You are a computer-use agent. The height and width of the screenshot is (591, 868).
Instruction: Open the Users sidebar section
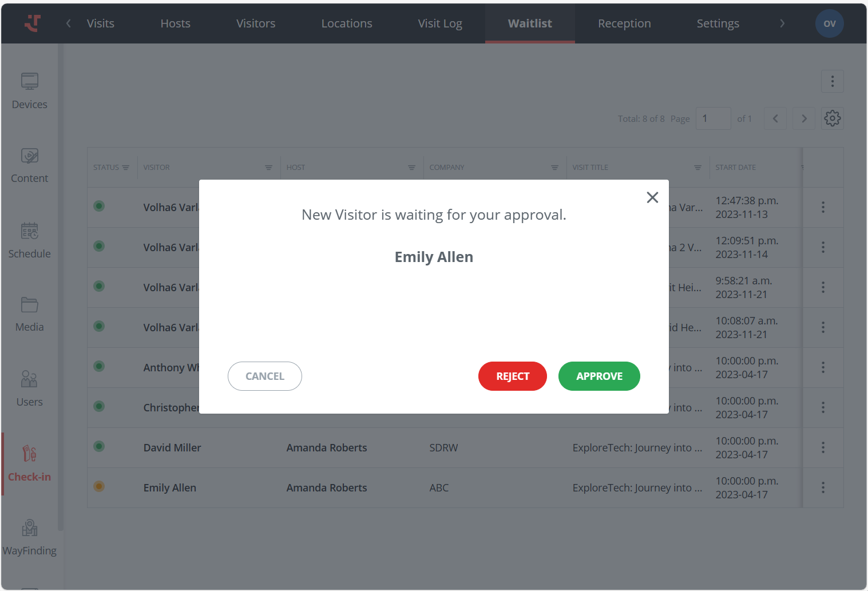point(29,389)
